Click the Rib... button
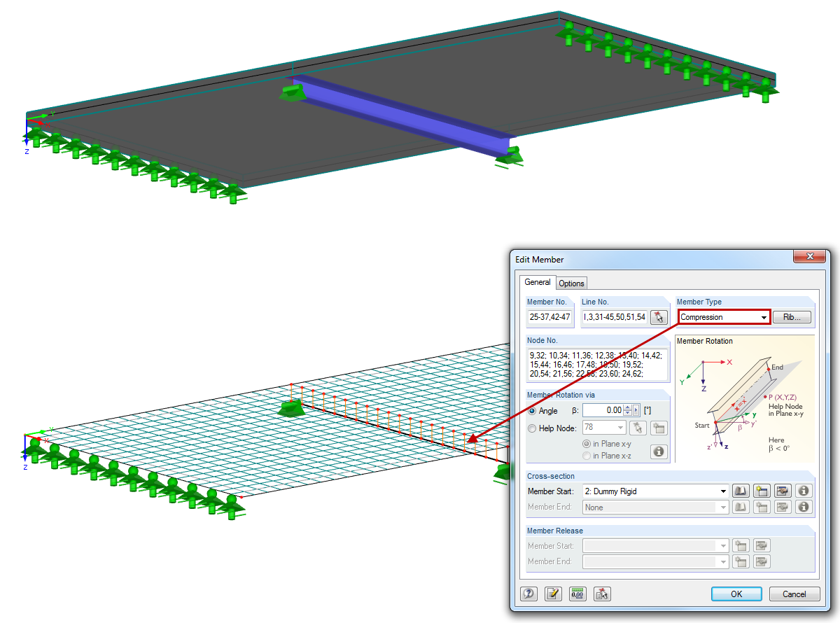 pyautogui.click(x=792, y=317)
